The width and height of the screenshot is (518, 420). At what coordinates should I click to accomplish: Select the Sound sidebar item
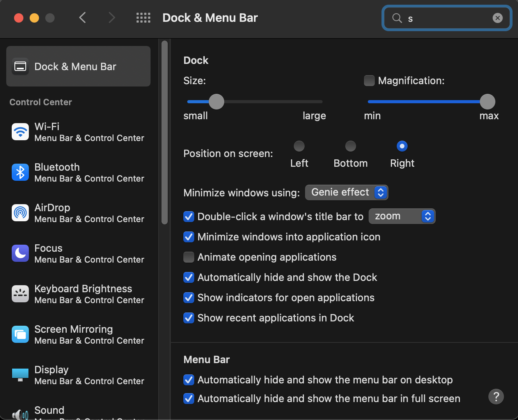[x=49, y=410]
